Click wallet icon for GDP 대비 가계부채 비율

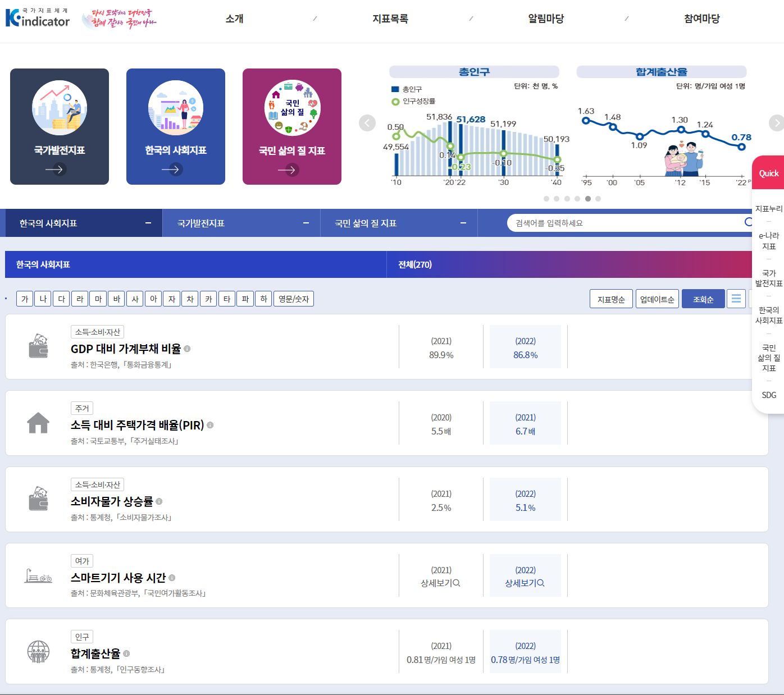(38, 346)
